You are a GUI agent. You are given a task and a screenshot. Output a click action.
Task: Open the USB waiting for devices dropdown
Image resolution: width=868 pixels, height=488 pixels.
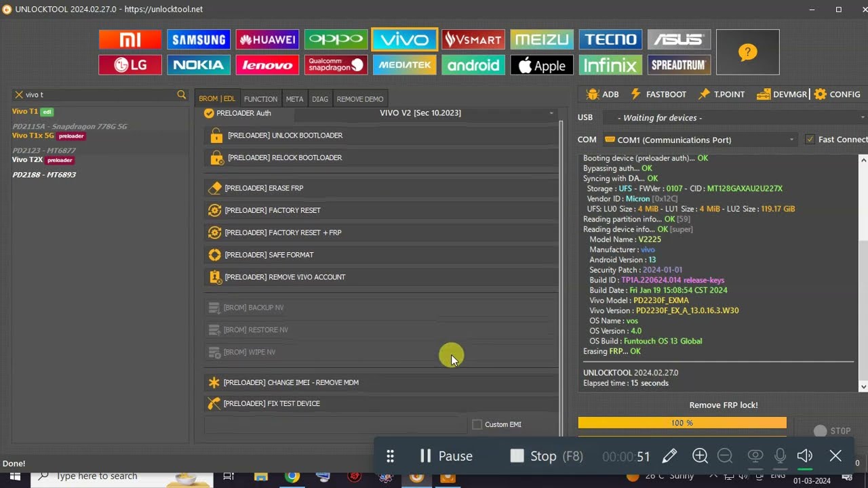click(732, 118)
